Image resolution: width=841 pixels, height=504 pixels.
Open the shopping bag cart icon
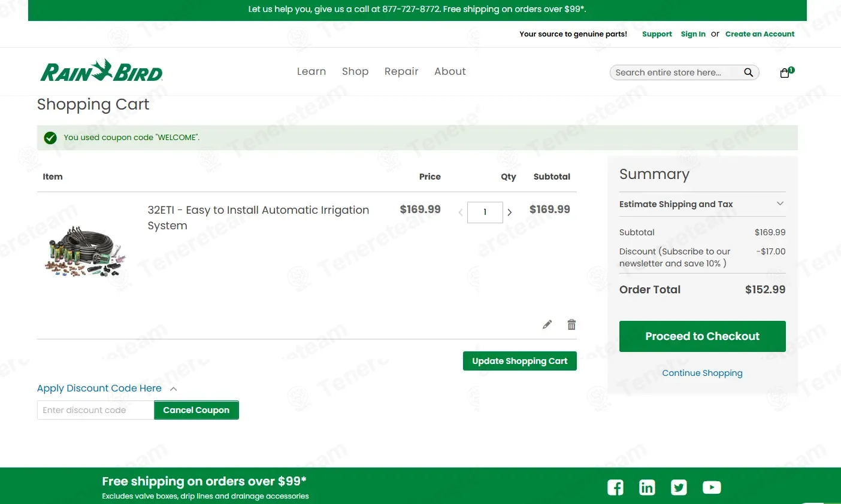(785, 73)
